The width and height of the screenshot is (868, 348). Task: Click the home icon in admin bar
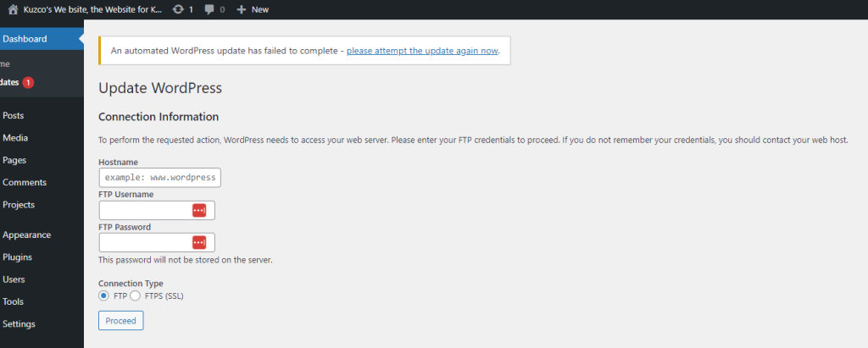pos(14,9)
